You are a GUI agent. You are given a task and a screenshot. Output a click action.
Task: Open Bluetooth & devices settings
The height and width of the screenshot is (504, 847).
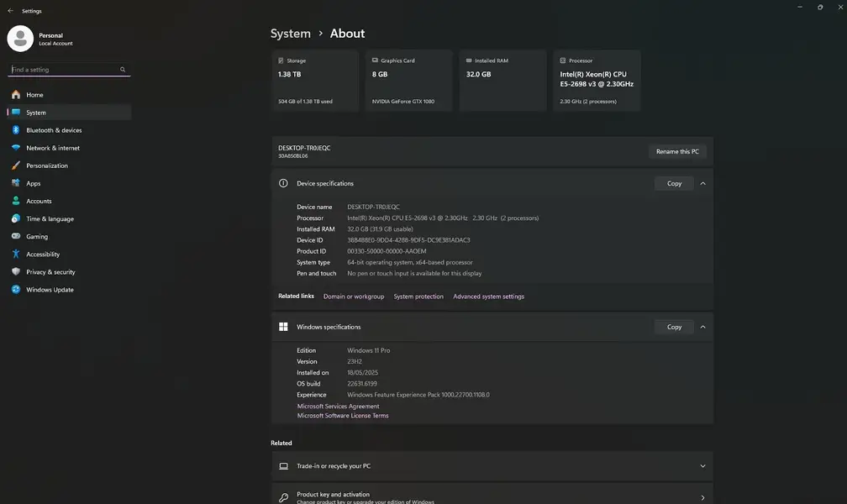[69, 130]
